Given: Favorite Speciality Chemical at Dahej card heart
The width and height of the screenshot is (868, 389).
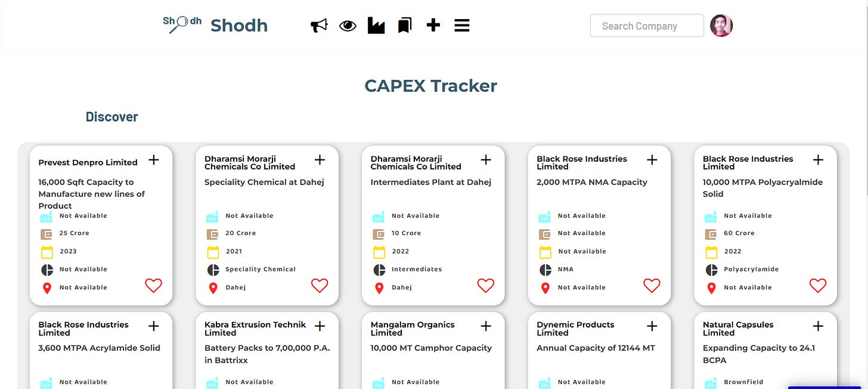Looking at the screenshot, I should pyautogui.click(x=320, y=286).
